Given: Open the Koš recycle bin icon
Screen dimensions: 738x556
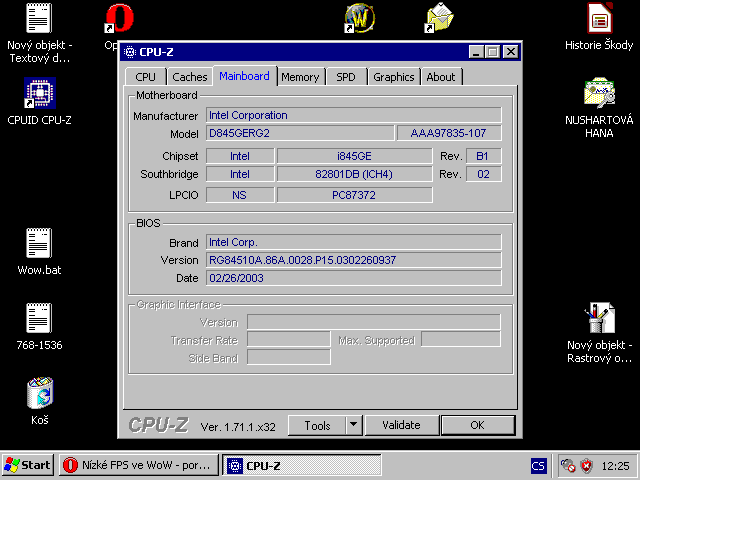Looking at the screenshot, I should tap(39, 394).
